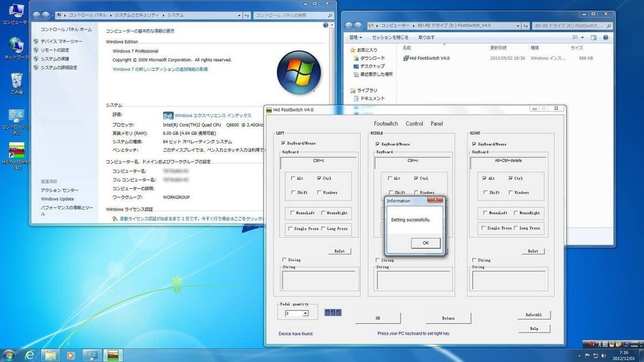Image resolution: width=644 pixels, height=362 pixels.
Task: Select the Hid FootSwitch V4.0 desktop shortcut
Action: [x=16, y=157]
